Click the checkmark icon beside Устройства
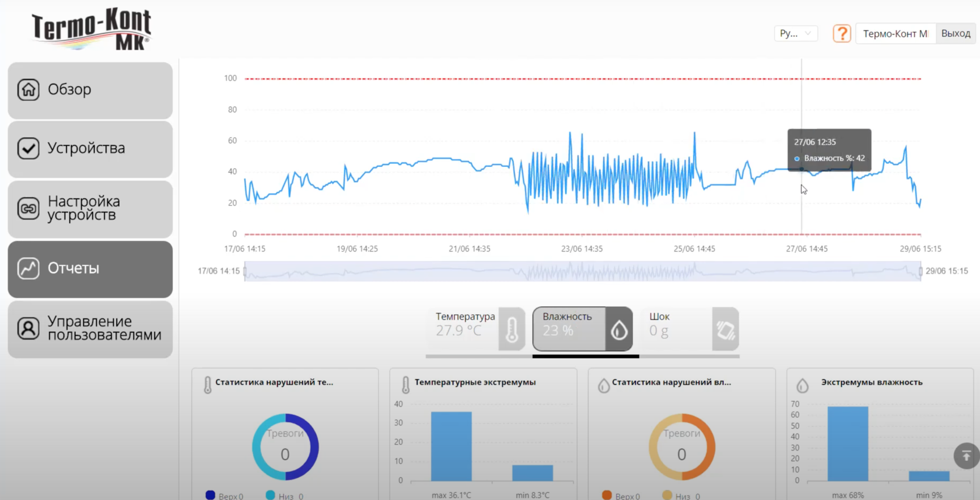980x500 pixels. (28, 148)
